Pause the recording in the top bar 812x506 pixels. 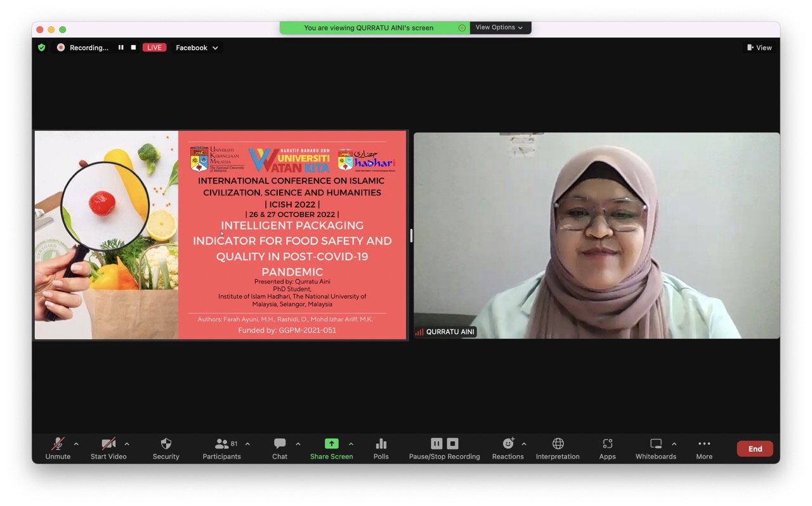pyautogui.click(x=121, y=48)
